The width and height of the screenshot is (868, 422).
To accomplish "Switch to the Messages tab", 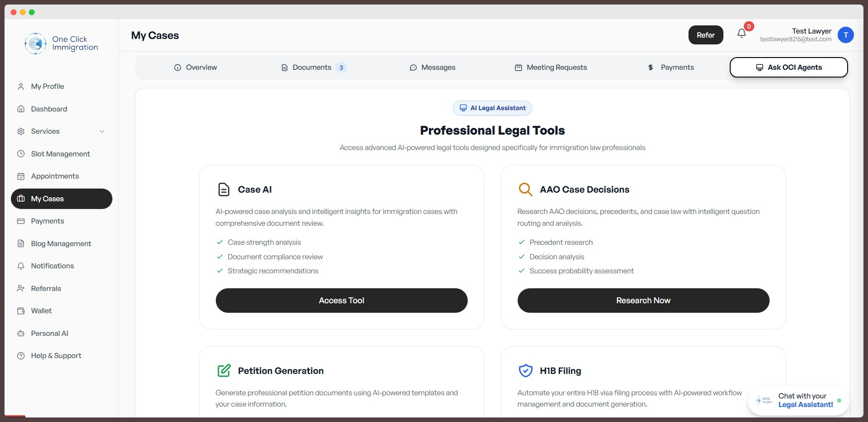I will pos(432,67).
